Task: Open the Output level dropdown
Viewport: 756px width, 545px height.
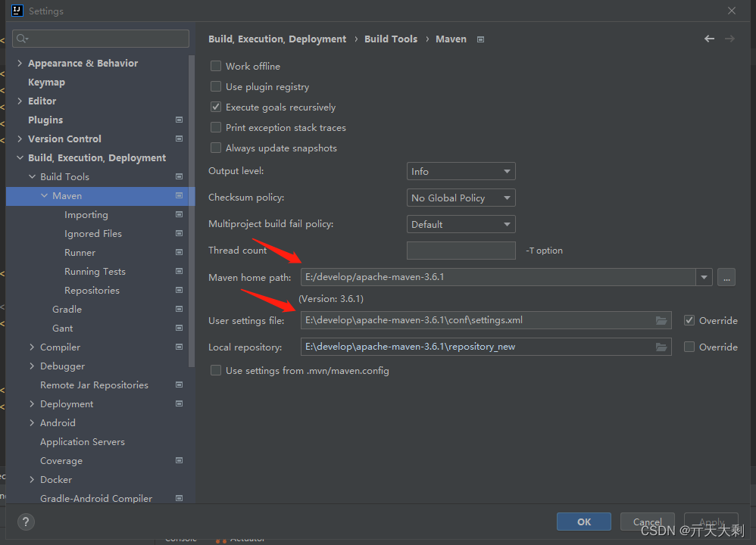Action: 461,171
